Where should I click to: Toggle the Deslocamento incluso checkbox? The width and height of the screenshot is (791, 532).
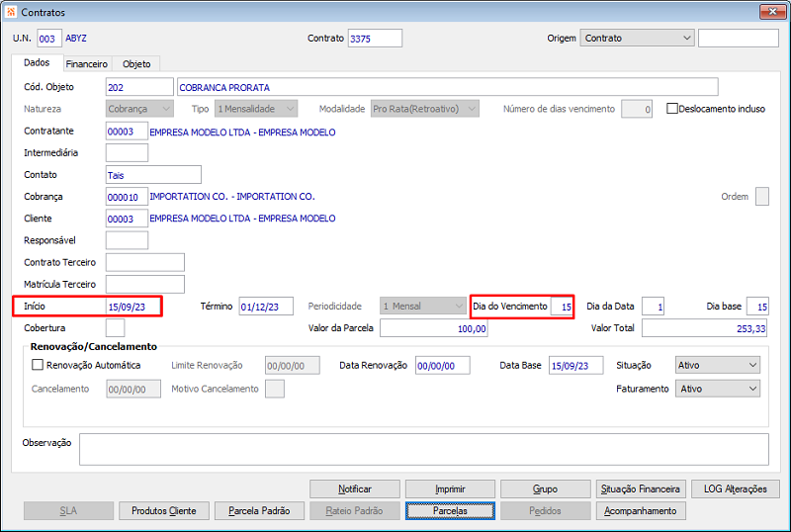(672, 109)
